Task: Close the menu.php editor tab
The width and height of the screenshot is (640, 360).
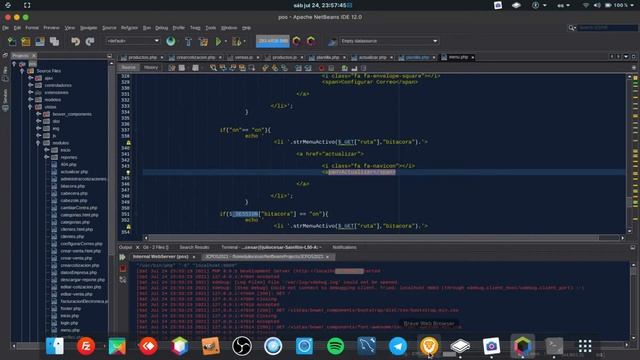Action: tap(473, 58)
